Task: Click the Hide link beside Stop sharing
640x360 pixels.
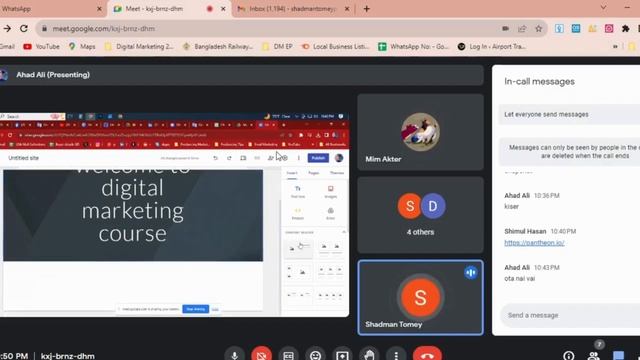Action: click(x=215, y=309)
